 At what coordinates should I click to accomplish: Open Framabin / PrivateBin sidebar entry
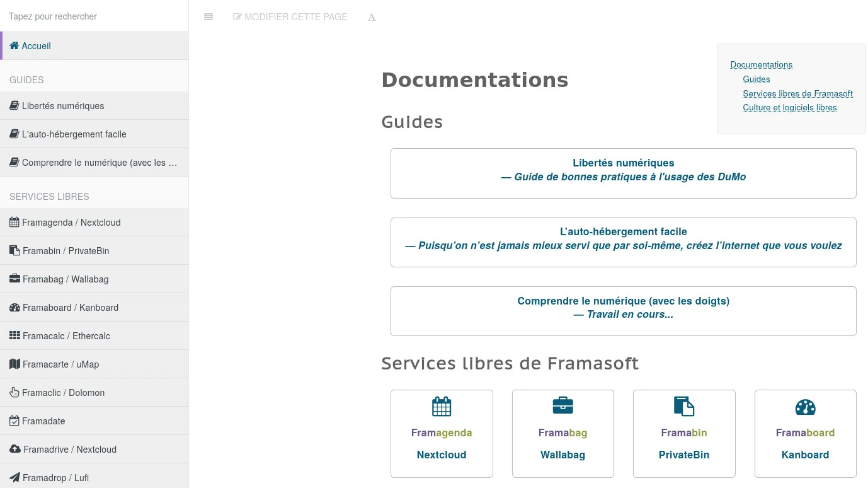(94, 251)
